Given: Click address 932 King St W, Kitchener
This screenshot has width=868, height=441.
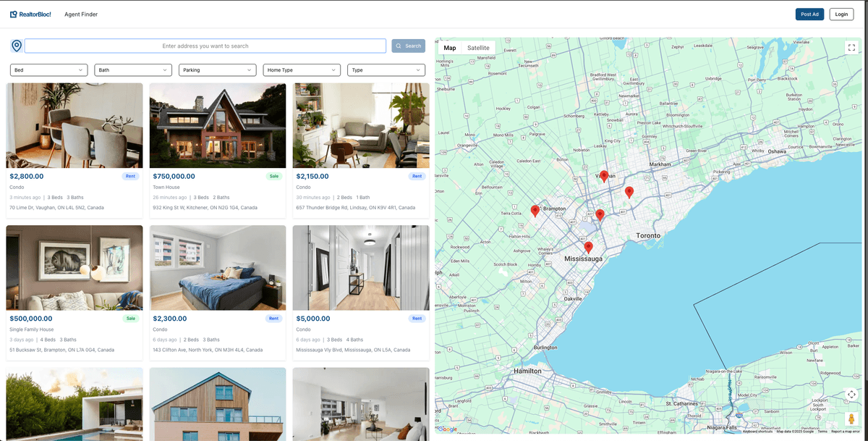Looking at the screenshot, I should (x=205, y=208).
